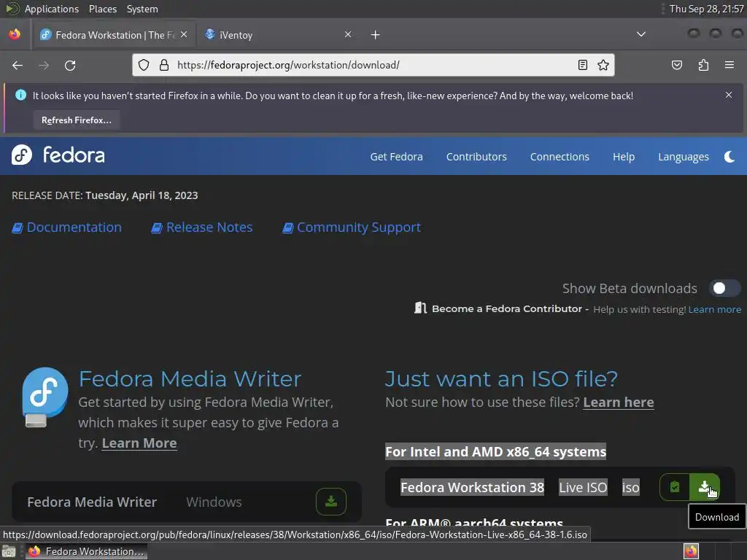The image size is (747, 560).
Task: Go back using the browser back arrow
Action: pos(18,65)
